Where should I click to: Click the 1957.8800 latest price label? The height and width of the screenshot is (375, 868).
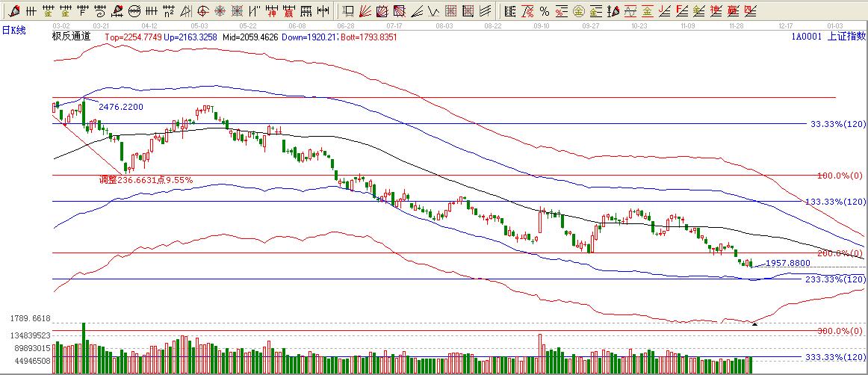point(789,263)
